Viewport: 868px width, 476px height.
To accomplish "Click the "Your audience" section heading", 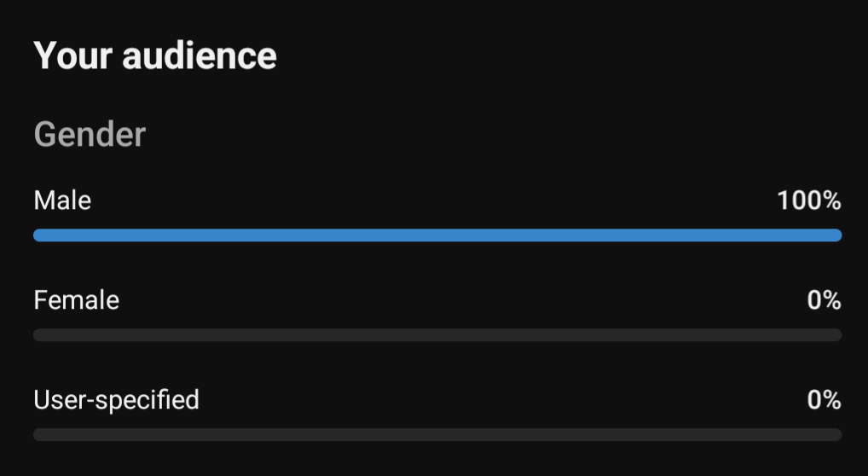I will pos(155,56).
